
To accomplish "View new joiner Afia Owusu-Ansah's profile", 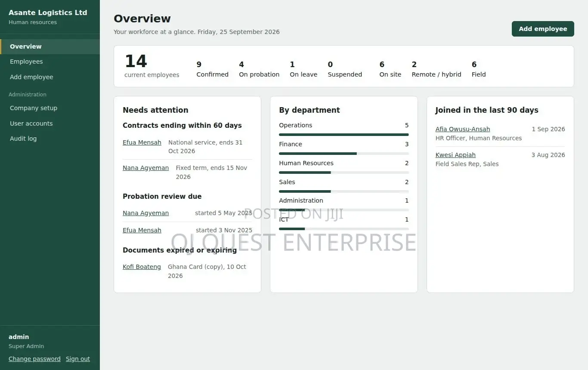I will [463, 129].
